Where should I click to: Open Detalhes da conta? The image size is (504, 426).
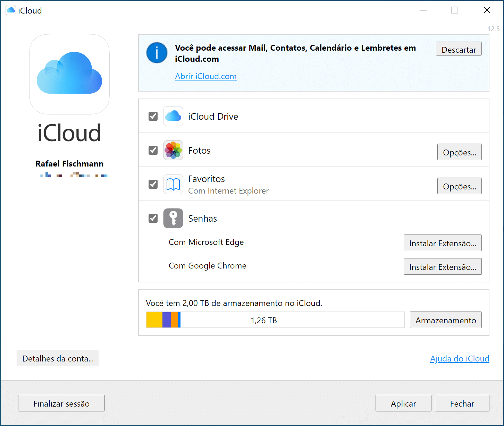pyautogui.click(x=58, y=358)
